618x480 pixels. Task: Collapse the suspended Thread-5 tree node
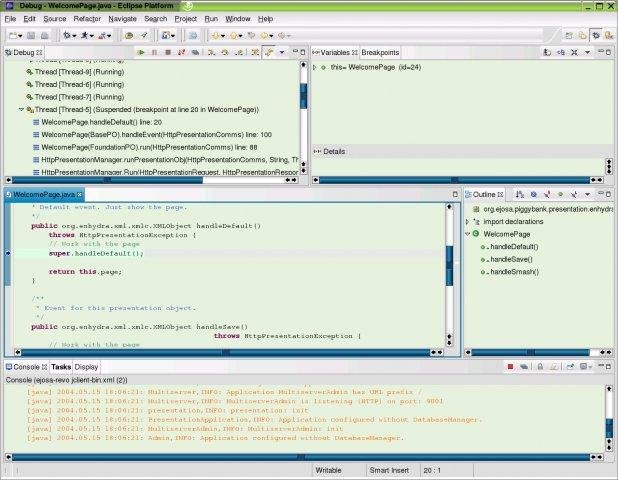coord(21,110)
